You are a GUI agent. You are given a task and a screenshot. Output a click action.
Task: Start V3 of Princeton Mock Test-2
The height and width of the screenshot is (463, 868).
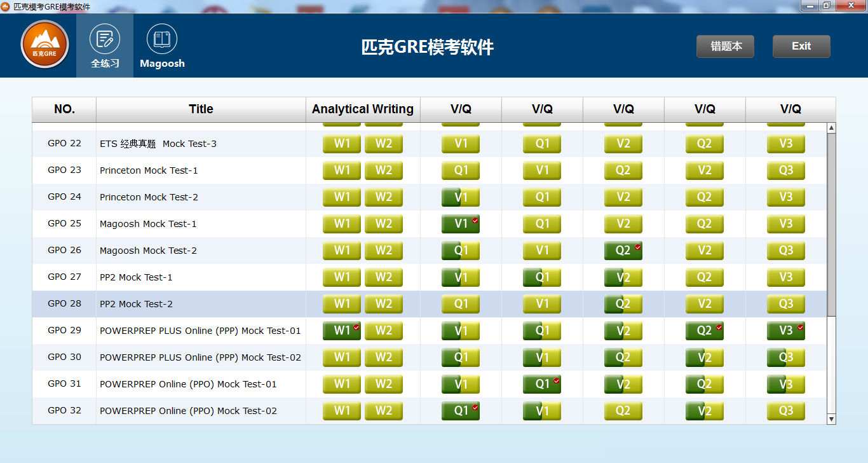(786, 197)
